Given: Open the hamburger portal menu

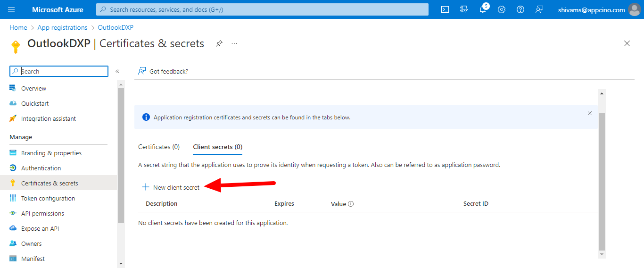Looking at the screenshot, I should tap(11, 9).
